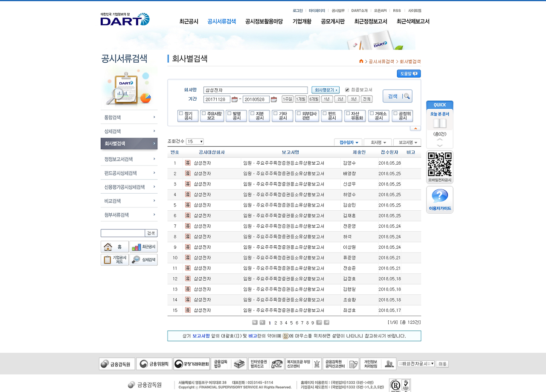546x392 pixels.
Task: Open the 공모게시판 main menu
Action: 333,21
